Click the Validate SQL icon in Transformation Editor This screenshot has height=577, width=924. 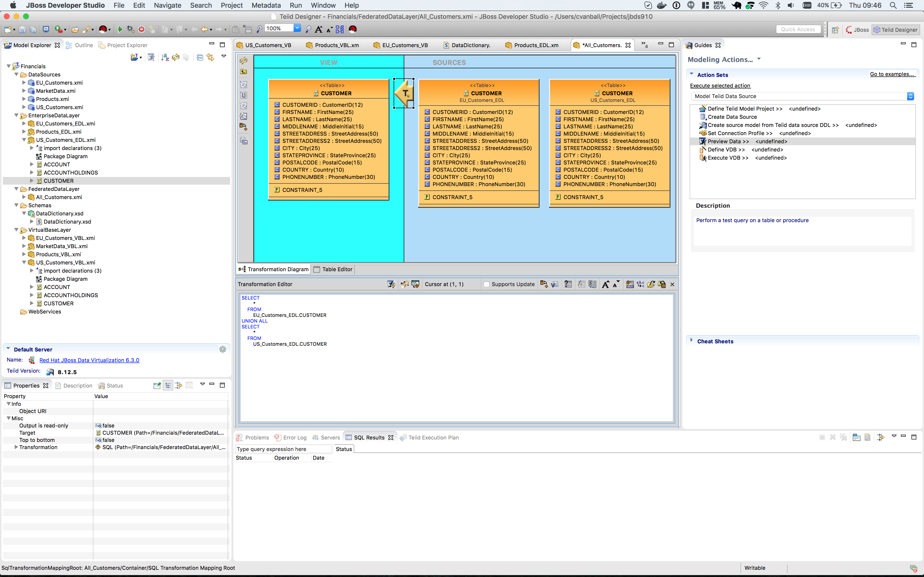point(555,284)
